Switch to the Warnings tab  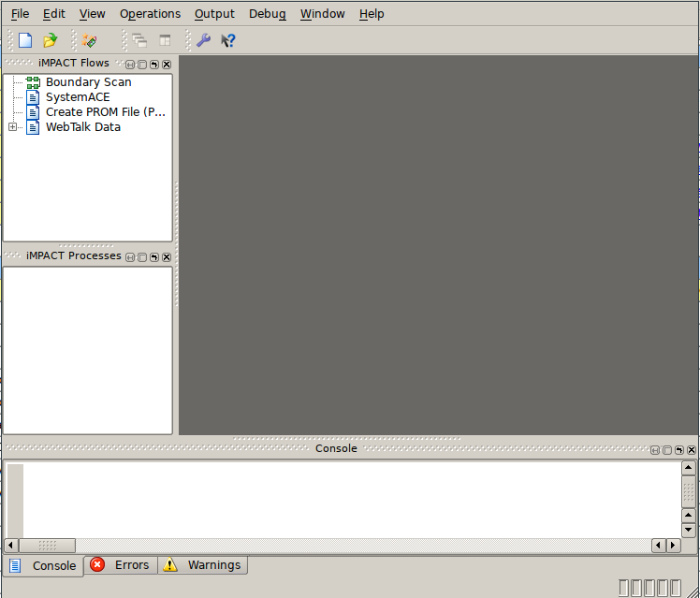(x=203, y=565)
